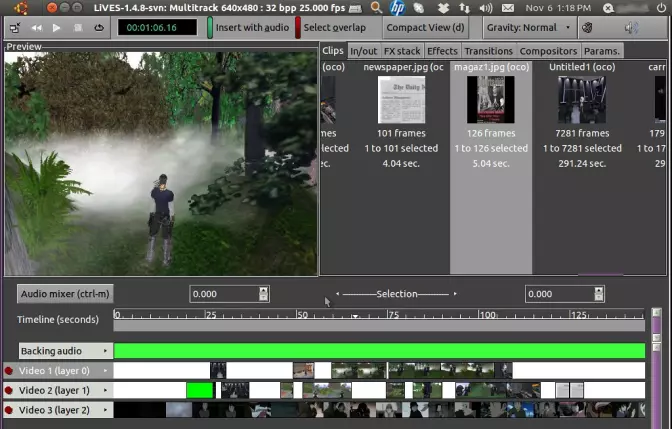The height and width of the screenshot is (429, 672).
Task: Open the Audio mixer (ctrl-m)
Action: coord(65,294)
